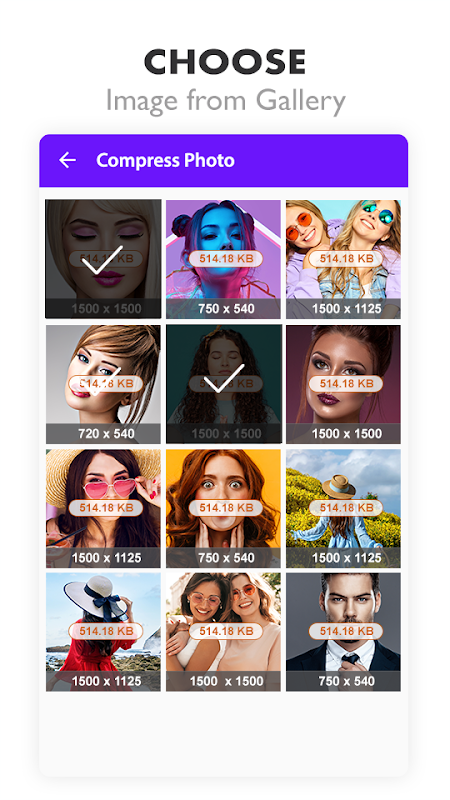
Task: Untick the 720 x 540 photo checkmark
Action: tap(103, 384)
